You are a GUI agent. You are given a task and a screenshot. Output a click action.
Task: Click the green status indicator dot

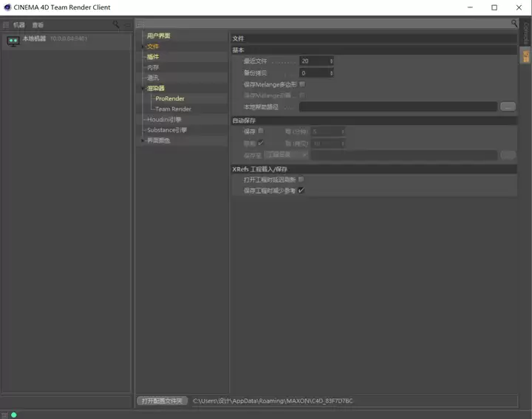click(x=14, y=415)
